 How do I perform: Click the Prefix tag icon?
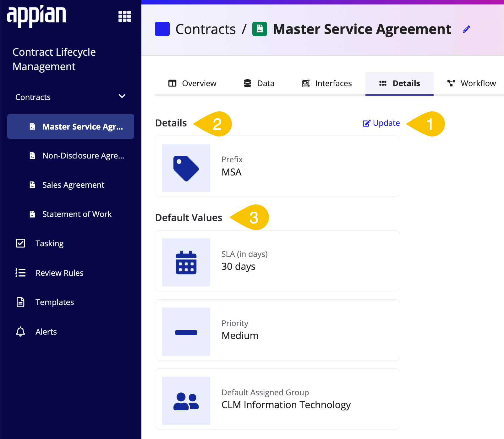[186, 168]
